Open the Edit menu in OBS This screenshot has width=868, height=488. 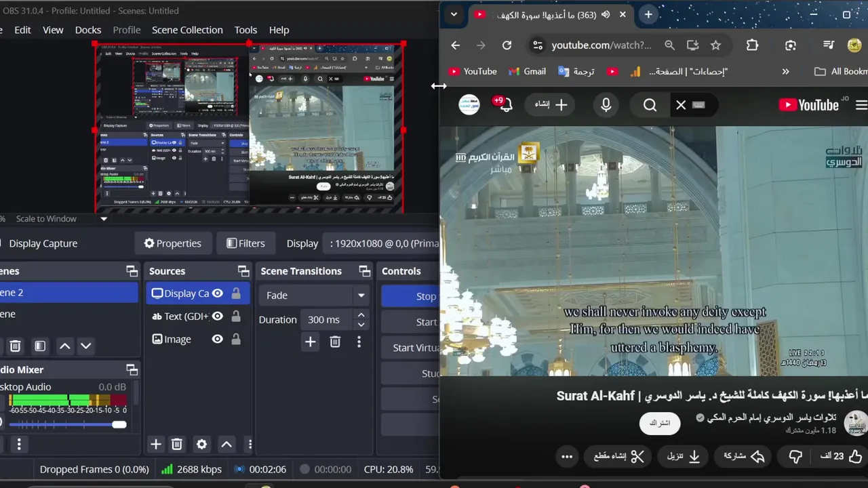tap(22, 30)
